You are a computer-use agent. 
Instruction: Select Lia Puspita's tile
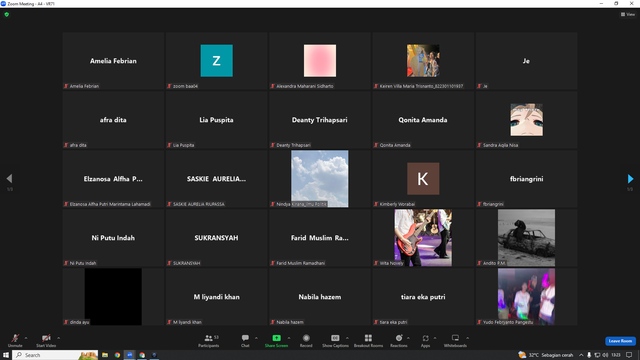click(x=217, y=120)
